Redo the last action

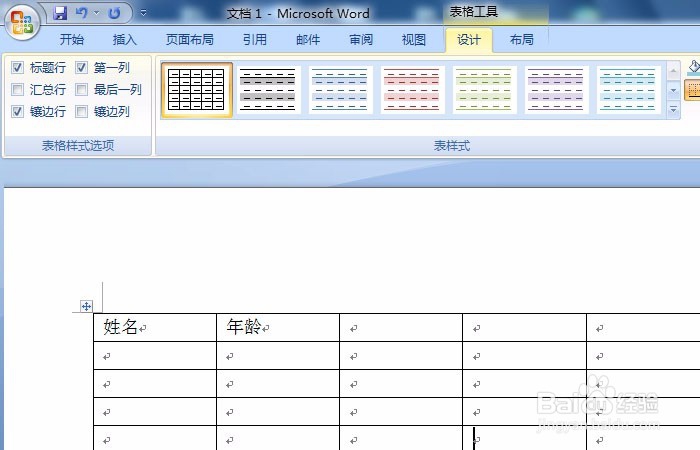pyautogui.click(x=115, y=13)
